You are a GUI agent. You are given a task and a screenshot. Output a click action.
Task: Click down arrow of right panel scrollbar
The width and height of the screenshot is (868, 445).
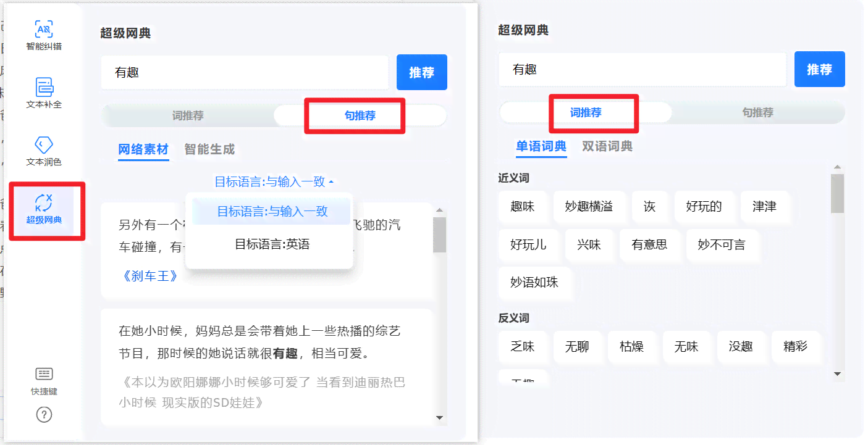838,373
